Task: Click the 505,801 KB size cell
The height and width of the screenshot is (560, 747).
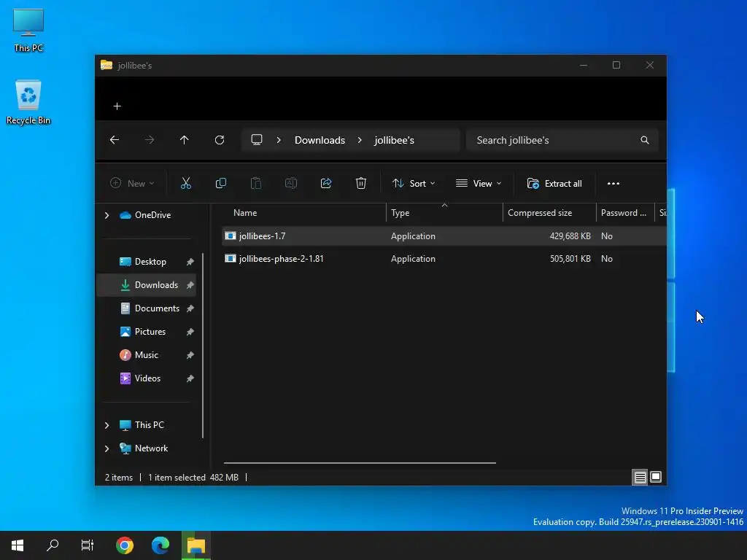Action: click(570, 259)
